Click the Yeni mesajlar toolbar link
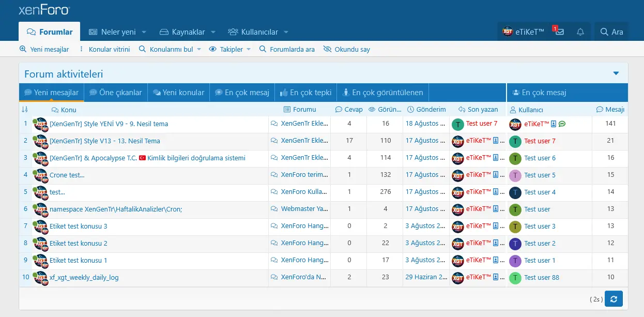Viewport: 644px width, 317px height. (x=44, y=50)
